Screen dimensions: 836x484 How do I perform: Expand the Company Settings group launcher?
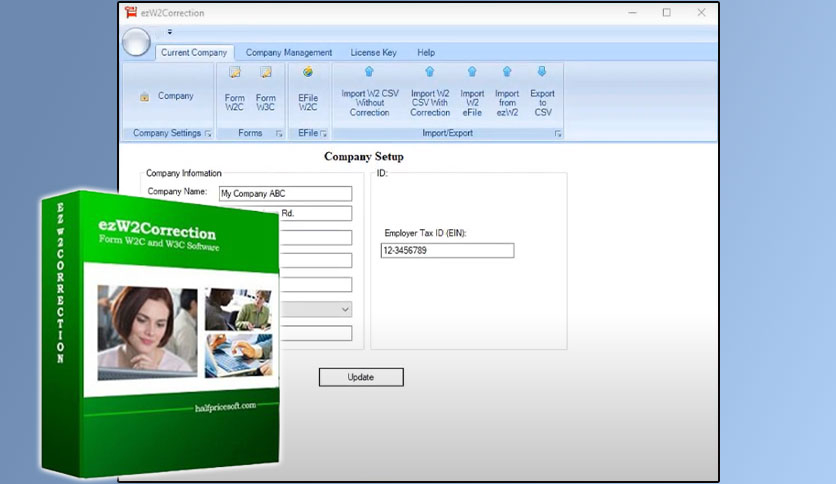[208, 134]
